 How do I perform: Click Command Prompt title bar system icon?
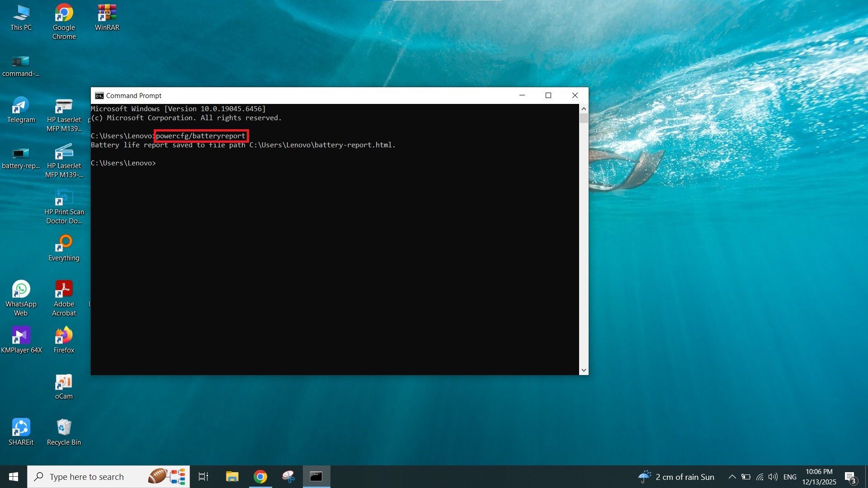coord(99,96)
